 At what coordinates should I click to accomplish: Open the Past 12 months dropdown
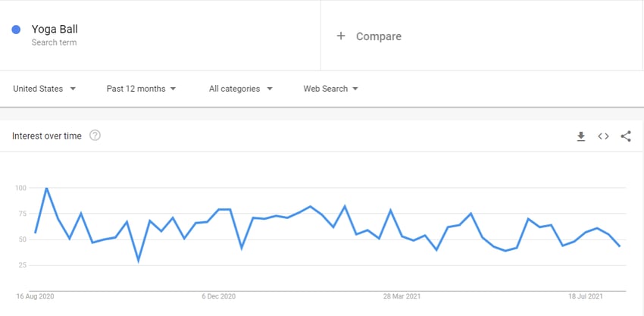(x=141, y=89)
